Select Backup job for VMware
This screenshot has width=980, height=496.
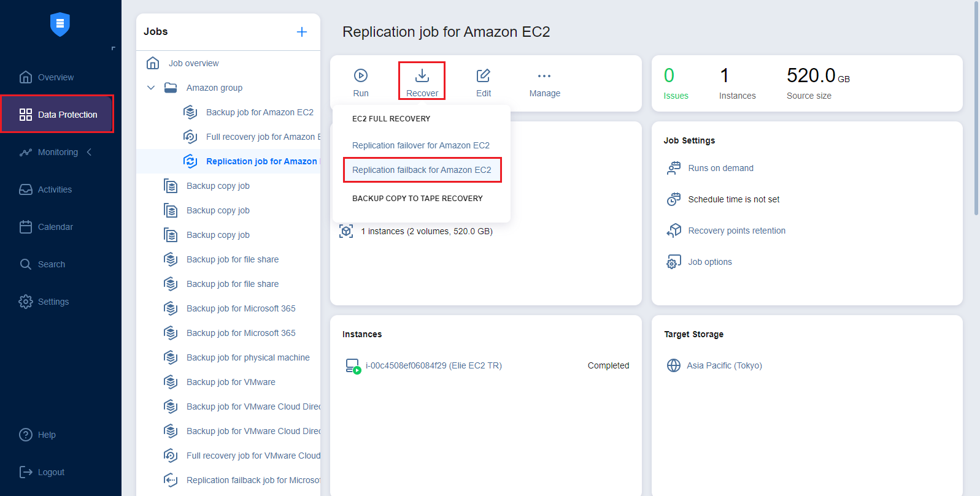(231, 382)
